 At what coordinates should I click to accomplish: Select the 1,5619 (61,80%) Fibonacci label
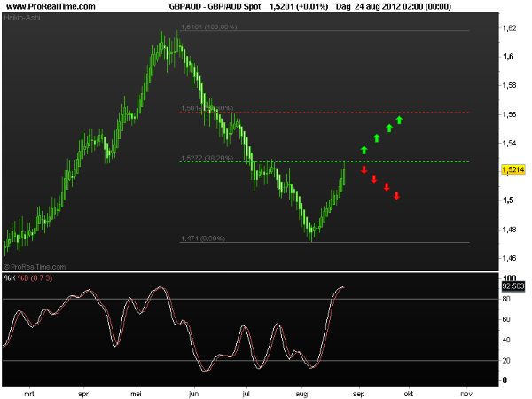(x=207, y=108)
